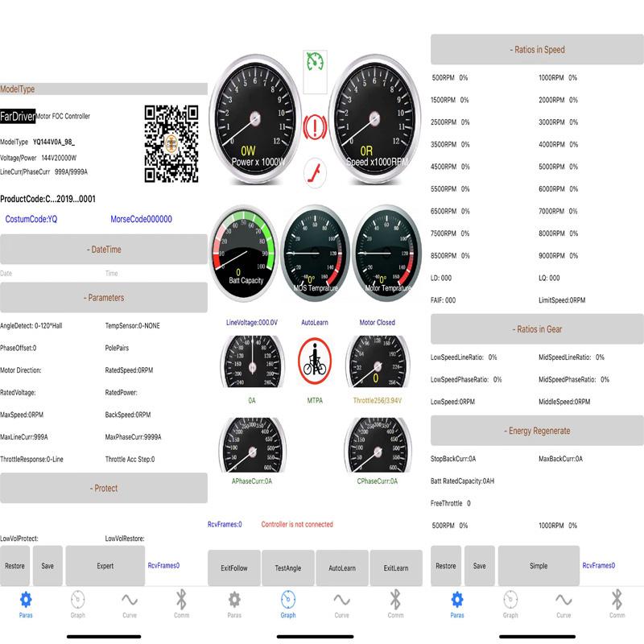644x644 pixels.
Task: Click the ExitLearn button
Action: tap(396, 568)
